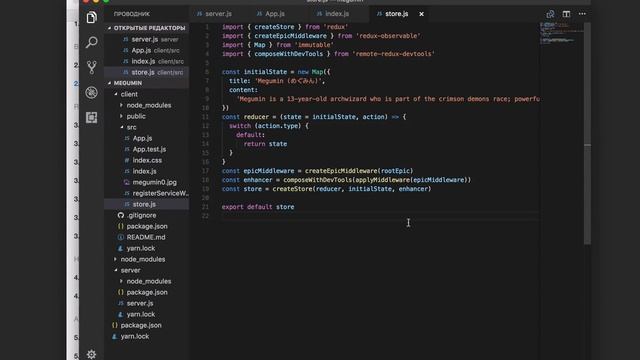
Task: Open the Manage gear menu
Action: 91,354
